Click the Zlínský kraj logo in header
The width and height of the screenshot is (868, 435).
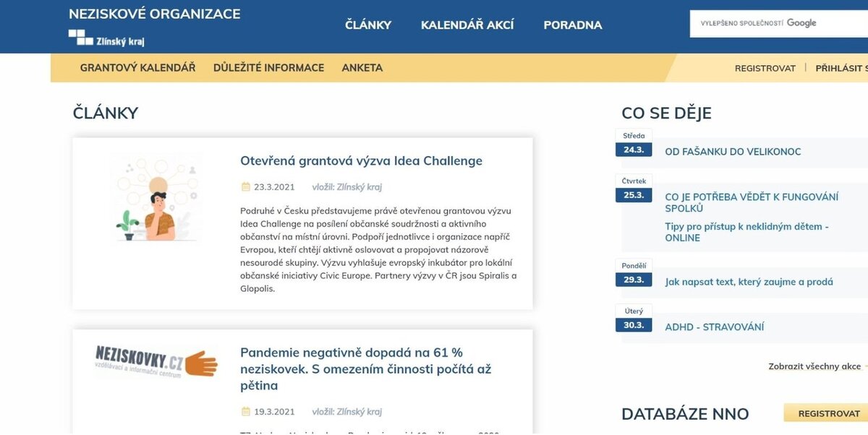106,38
